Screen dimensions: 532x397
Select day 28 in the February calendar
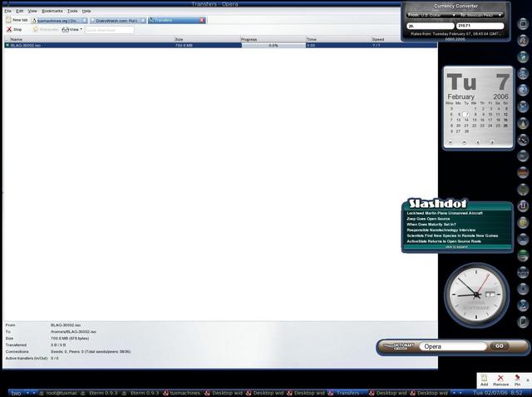tap(466, 132)
